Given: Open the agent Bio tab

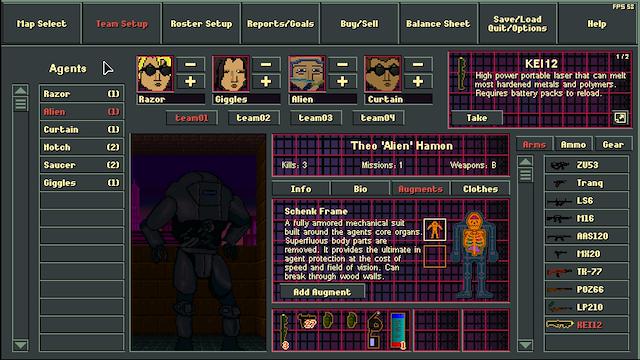Looking at the screenshot, I should (x=360, y=189).
